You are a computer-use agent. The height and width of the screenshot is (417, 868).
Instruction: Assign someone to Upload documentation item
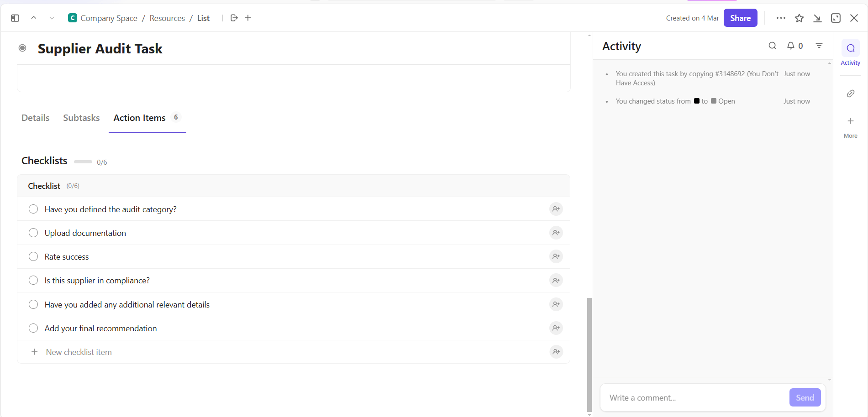coord(556,233)
